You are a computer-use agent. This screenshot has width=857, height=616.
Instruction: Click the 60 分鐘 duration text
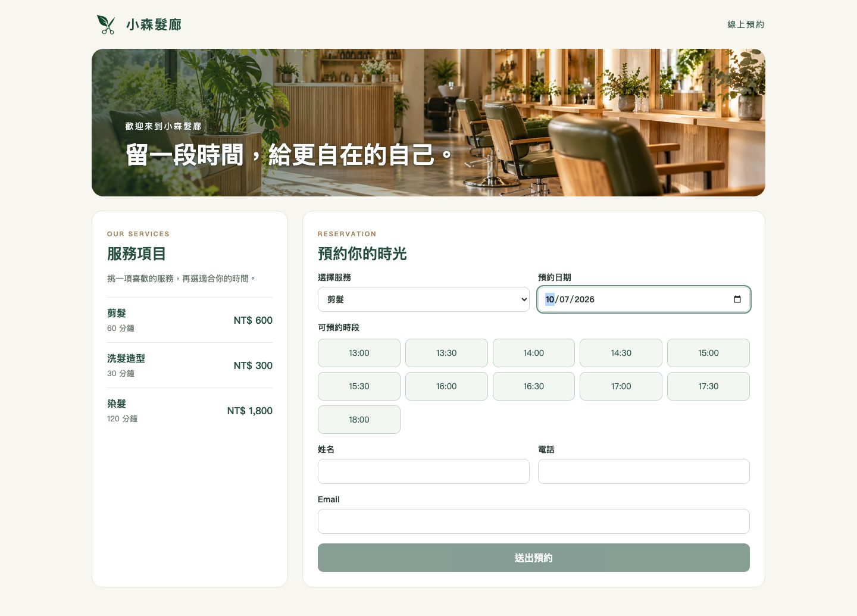tap(121, 328)
